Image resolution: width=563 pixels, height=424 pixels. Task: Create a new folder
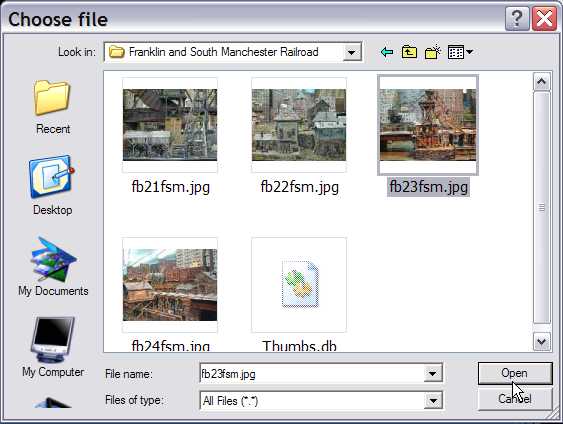pos(433,52)
